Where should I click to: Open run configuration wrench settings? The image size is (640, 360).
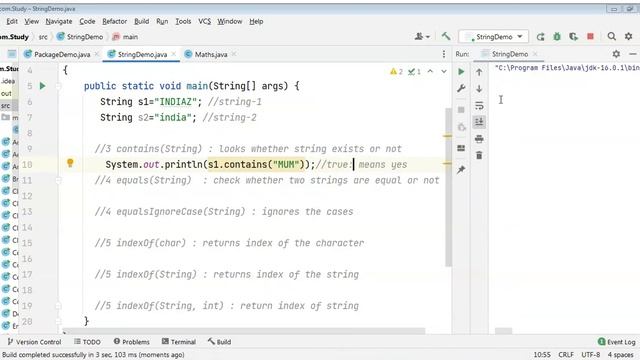[461, 88]
